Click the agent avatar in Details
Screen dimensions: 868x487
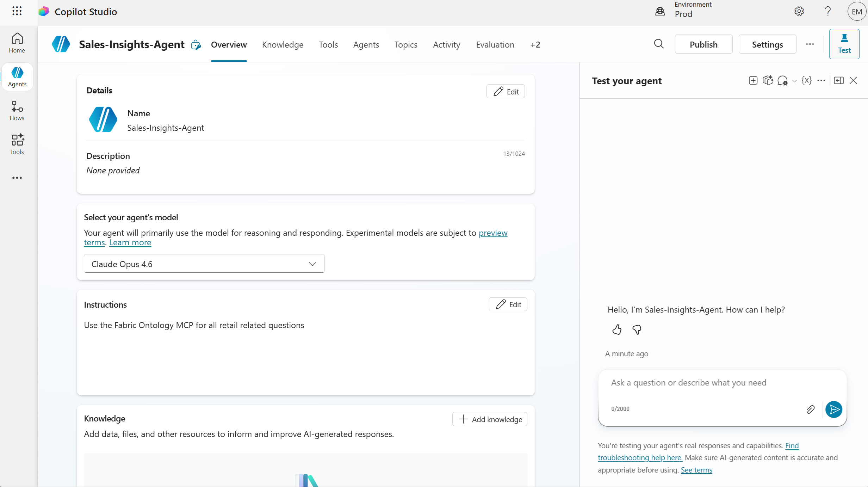coord(103,119)
